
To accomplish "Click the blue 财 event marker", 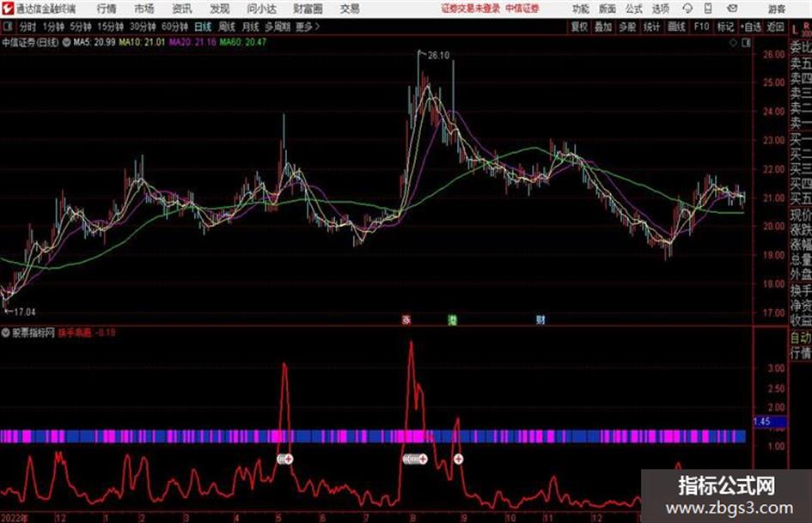I will [540, 320].
